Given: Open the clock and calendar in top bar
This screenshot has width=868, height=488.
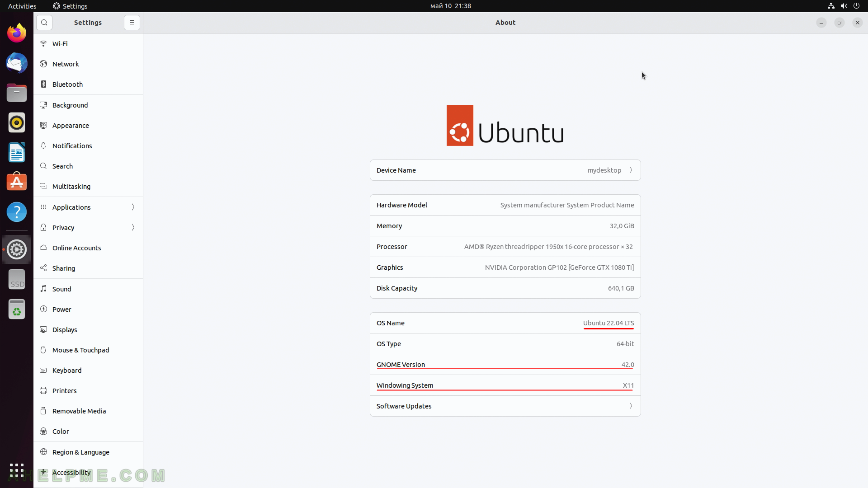Looking at the screenshot, I should pos(451,6).
